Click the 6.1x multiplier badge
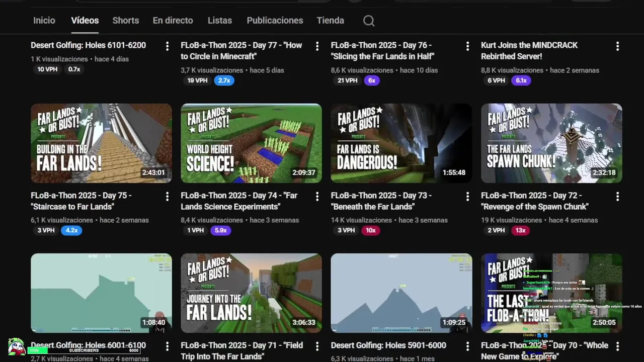 pos(521,80)
